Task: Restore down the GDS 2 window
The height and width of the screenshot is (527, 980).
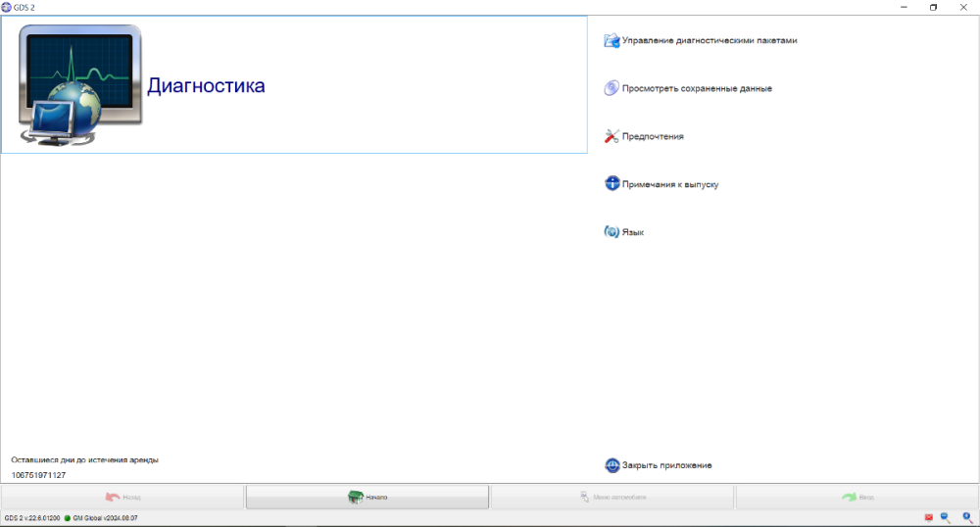Action: tap(933, 8)
